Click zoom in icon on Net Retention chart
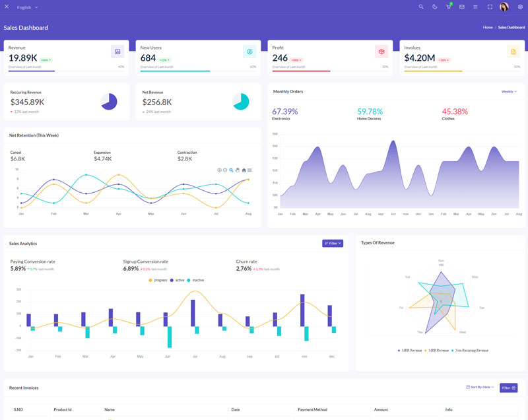Viewport: 528px width, 420px height. click(220, 170)
